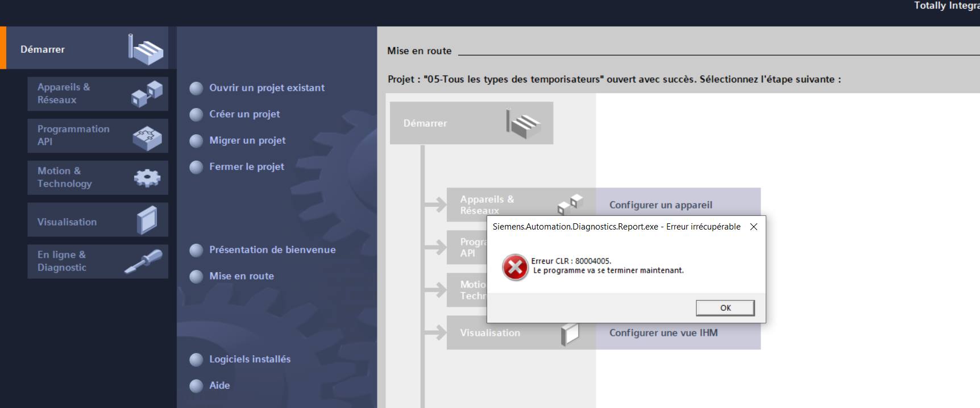Open Présentation de bienvenue
Viewport: 980px width, 408px height.
point(272,250)
